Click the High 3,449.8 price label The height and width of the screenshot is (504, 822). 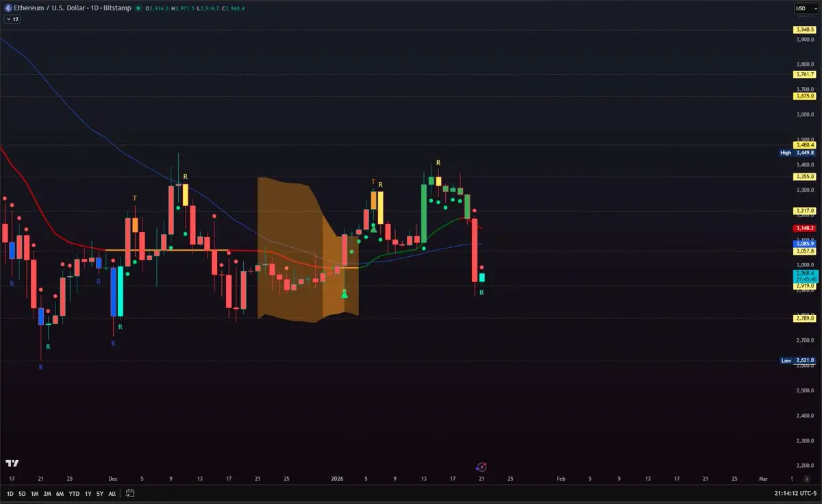(x=797, y=153)
